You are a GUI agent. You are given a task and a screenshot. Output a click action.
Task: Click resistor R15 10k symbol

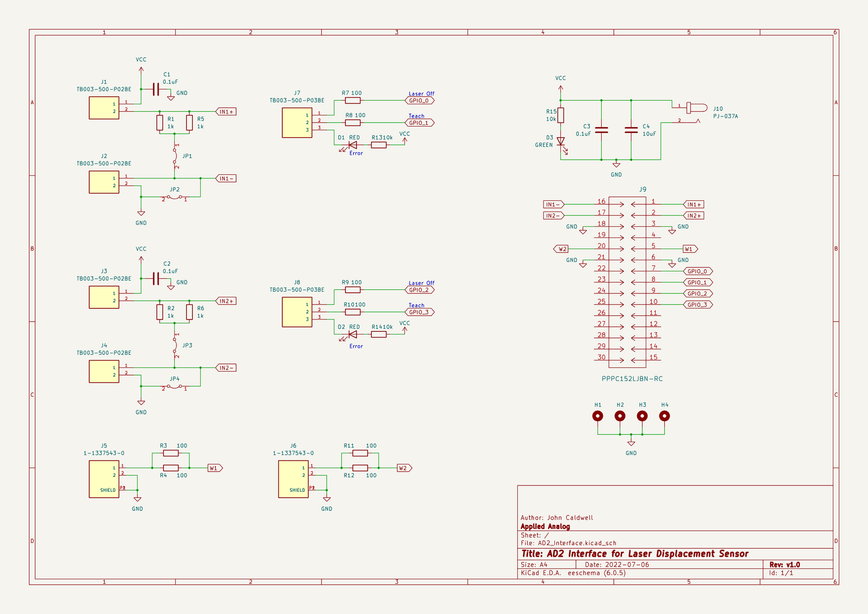click(x=560, y=114)
